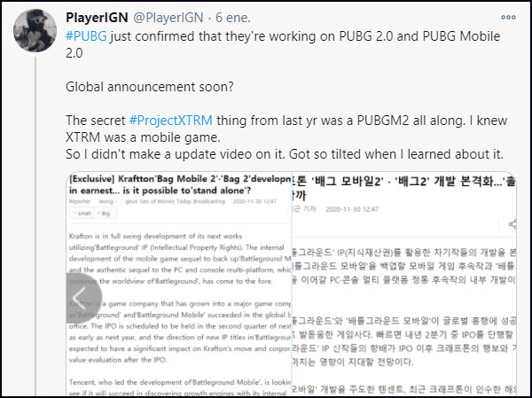Open the PlayerIGN display name
Screen dimensions: 532x398
point(97,18)
